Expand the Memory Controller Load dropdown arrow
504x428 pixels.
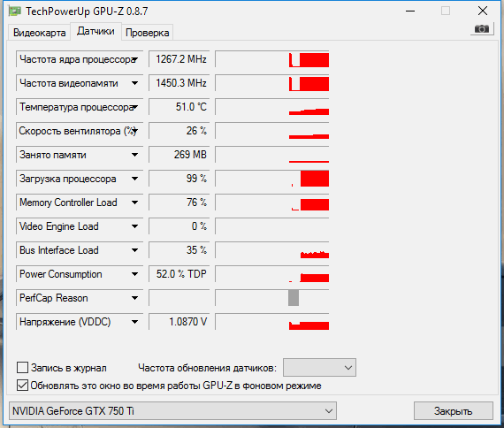click(x=135, y=203)
